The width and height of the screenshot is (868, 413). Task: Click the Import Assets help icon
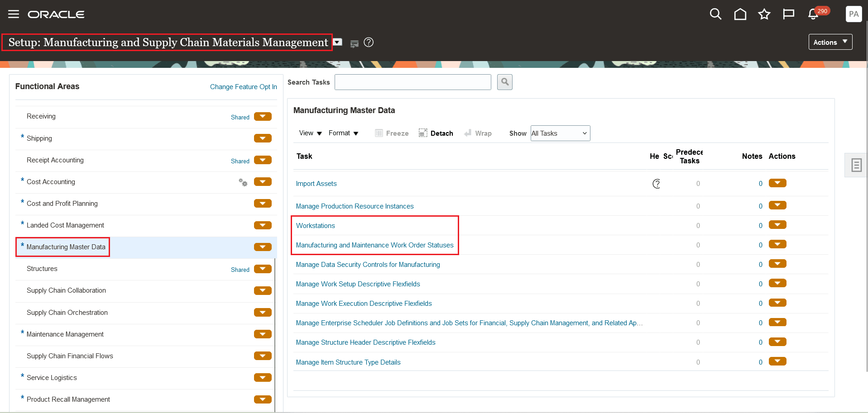(x=656, y=184)
